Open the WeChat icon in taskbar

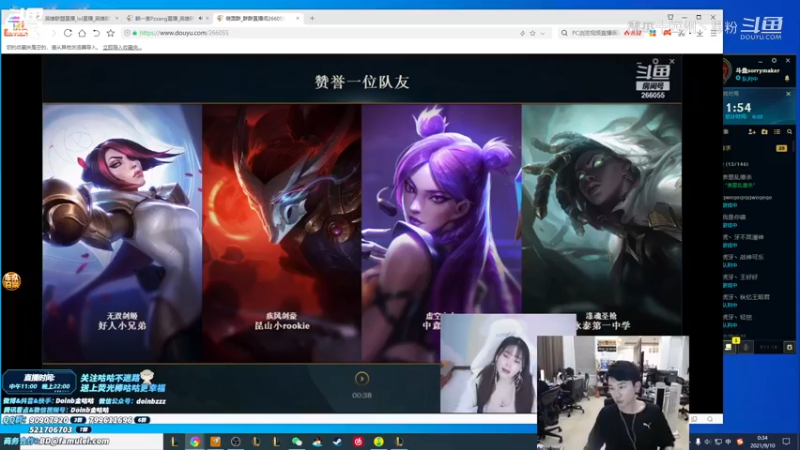297,441
